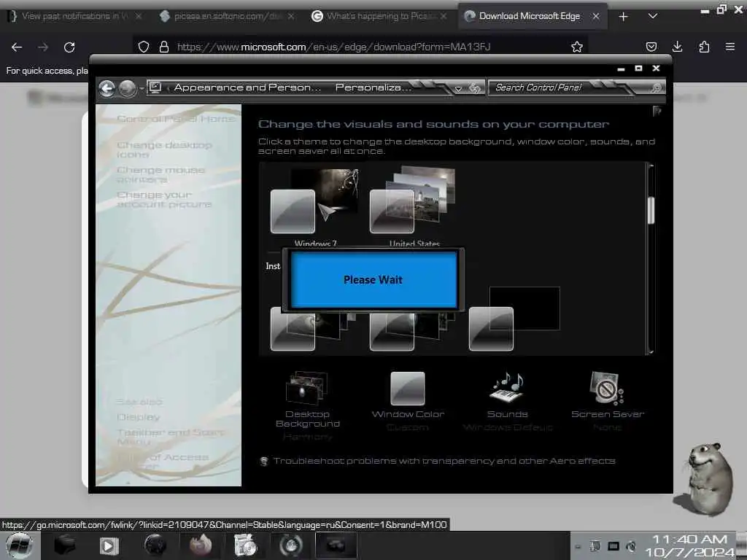The image size is (747, 560).
Task: Launch media player from taskbar
Action: click(x=109, y=545)
